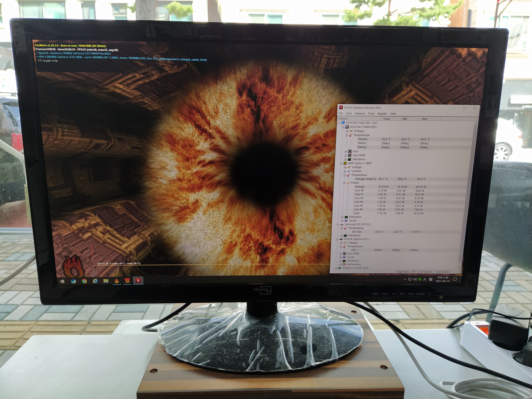532x399 pixels.
Task: Click the volume speaker tray icon
Action: point(415,279)
